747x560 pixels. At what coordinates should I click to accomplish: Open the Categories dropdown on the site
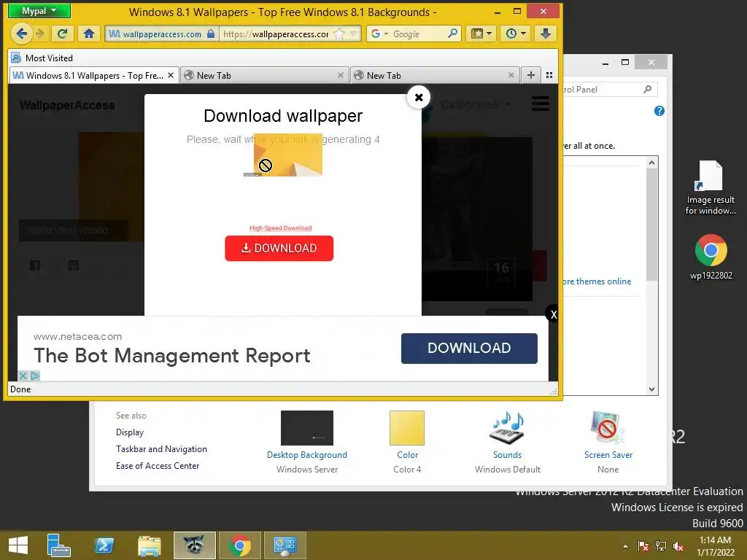click(x=475, y=105)
